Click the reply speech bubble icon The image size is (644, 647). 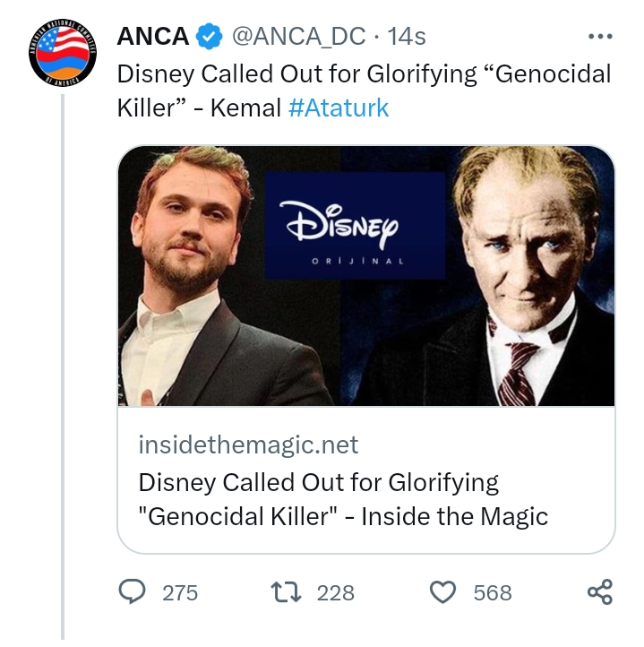point(133,591)
